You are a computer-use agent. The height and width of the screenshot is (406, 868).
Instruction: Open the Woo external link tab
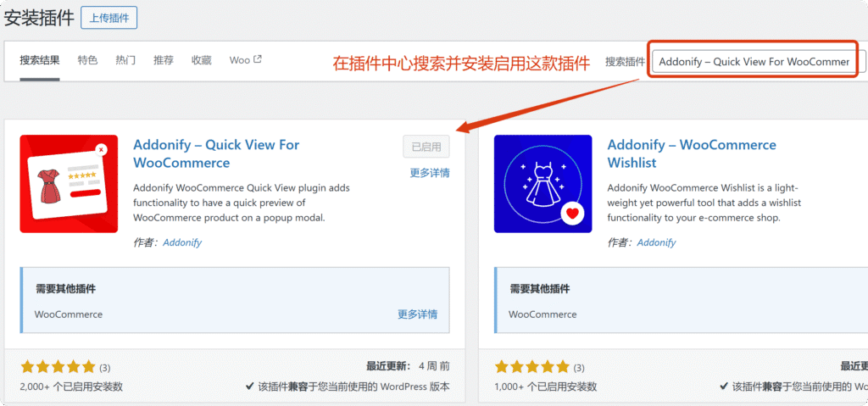(x=245, y=60)
